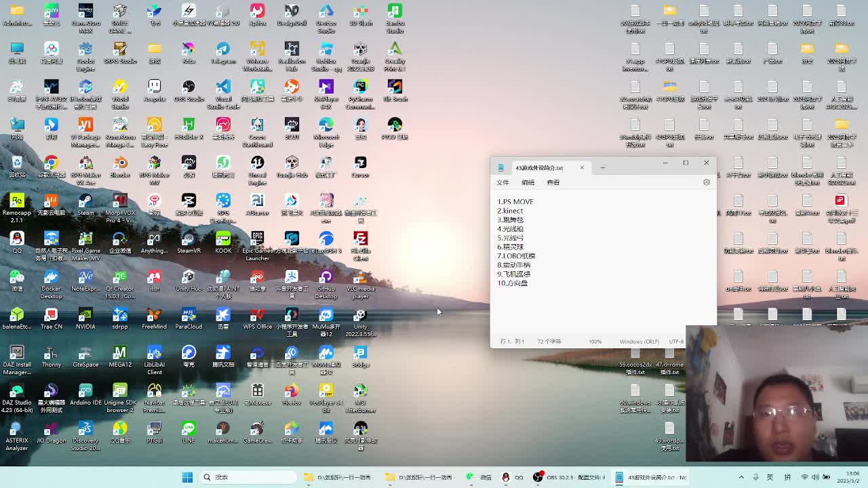This screenshot has width=868, height=488.
Task: Open Blender desktop shortcut
Action: [120, 164]
